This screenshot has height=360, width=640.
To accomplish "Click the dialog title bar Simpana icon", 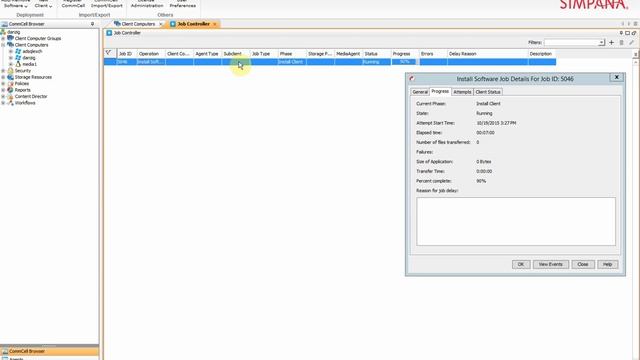I will click(x=412, y=78).
